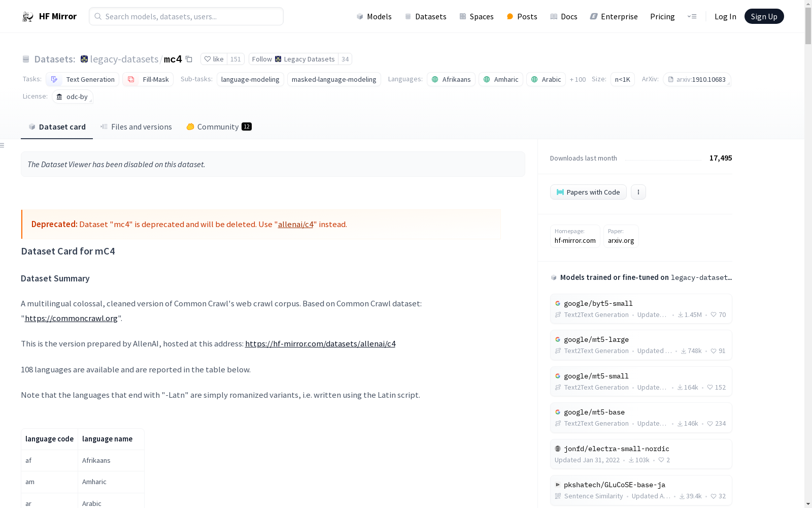Click the 'Afrikaans' table cell
812x508 pixels.
point(111,460)
